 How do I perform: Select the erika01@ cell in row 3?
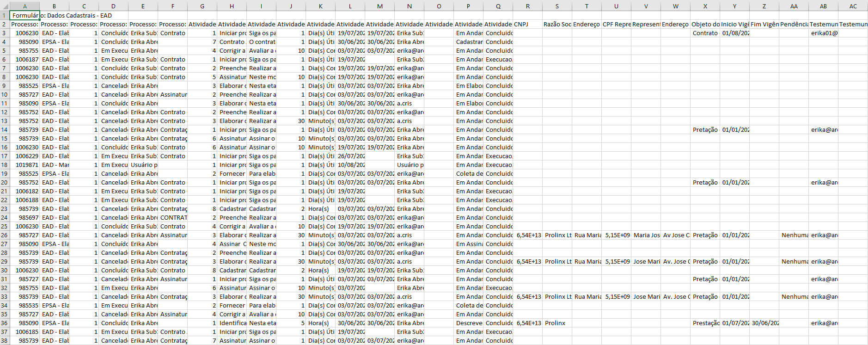[x=823, y=33]
